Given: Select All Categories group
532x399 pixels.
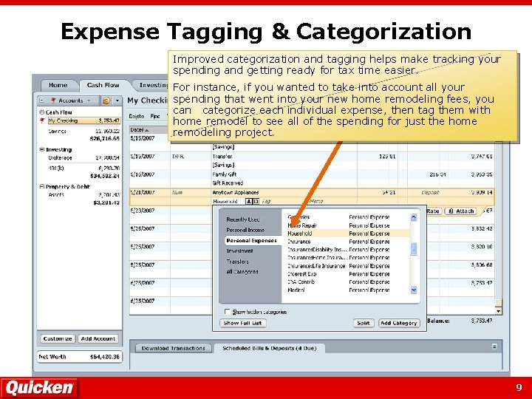Looking at the screenshot, I should tap(242, 272).
